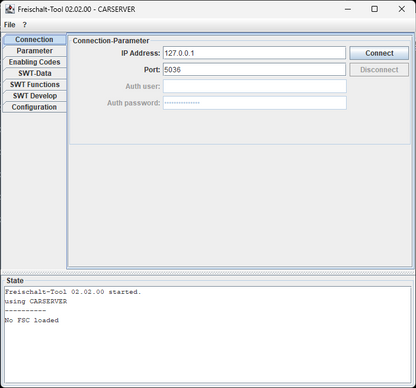Click the 'IP Address:' label
The width and height of the screenshot is (416, 388).
[141, 53]
